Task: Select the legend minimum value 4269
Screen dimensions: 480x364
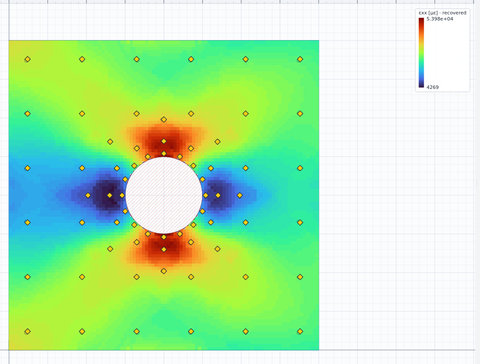Action: click(x=433, y=87)
